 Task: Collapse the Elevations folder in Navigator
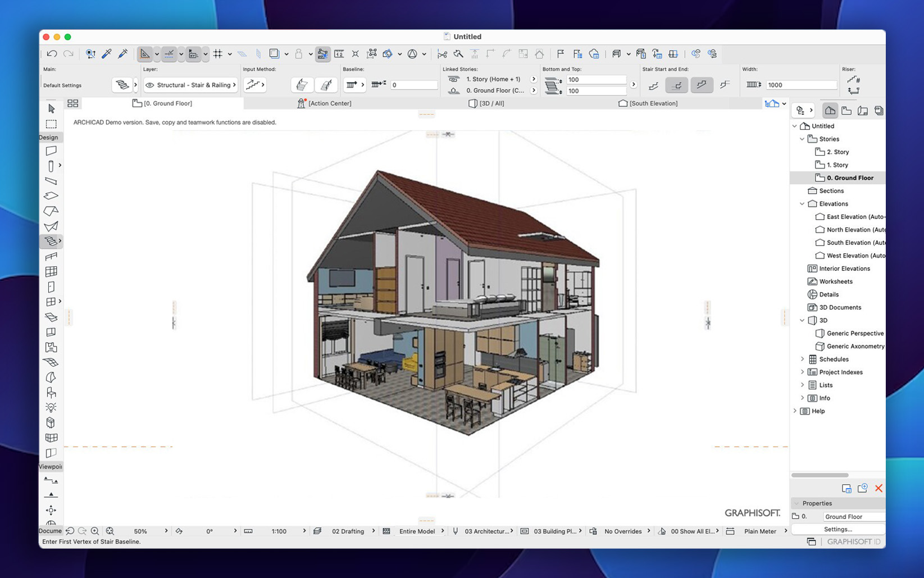(802, 204)
